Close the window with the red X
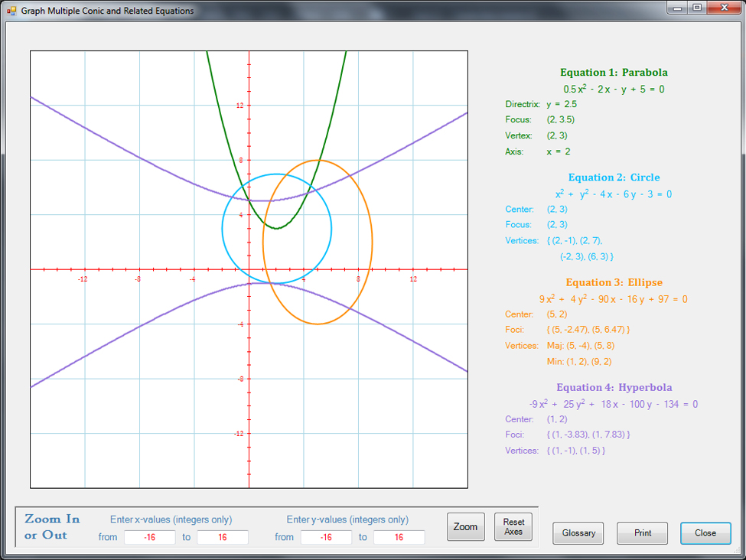The width and height of the screenshot is (746, 560). (723, 8)
